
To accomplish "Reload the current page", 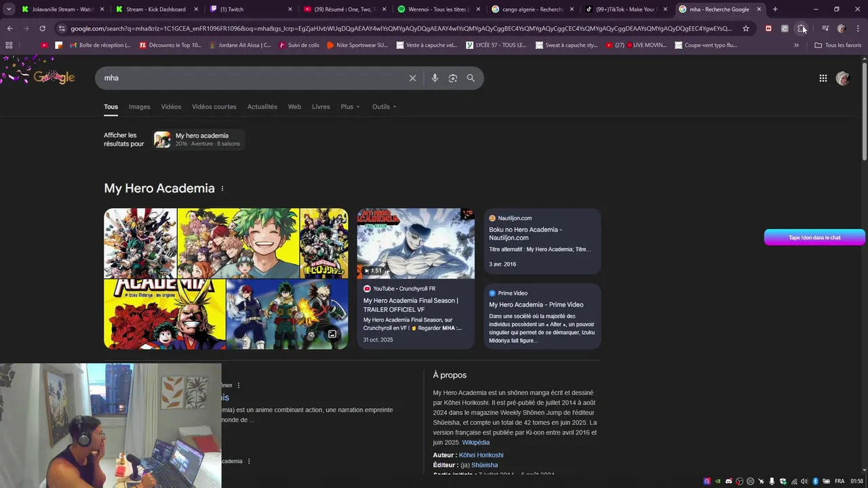I will tap(42, 28).
